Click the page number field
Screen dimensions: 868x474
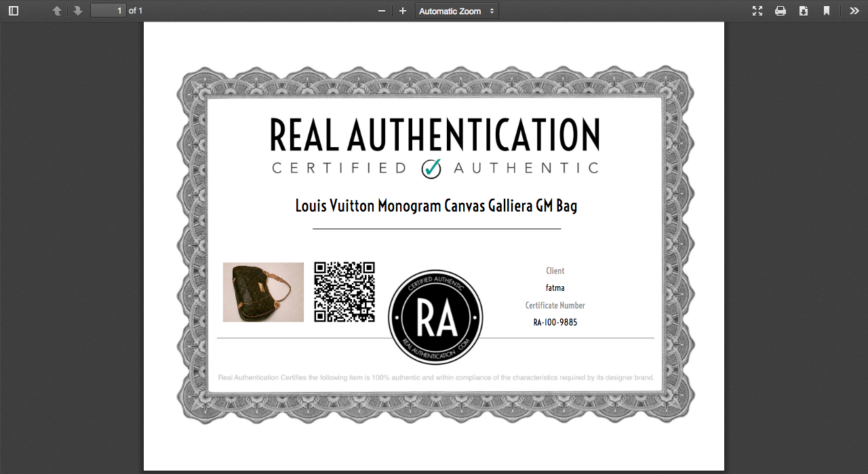pyautogui.click(x=108, y=11)
